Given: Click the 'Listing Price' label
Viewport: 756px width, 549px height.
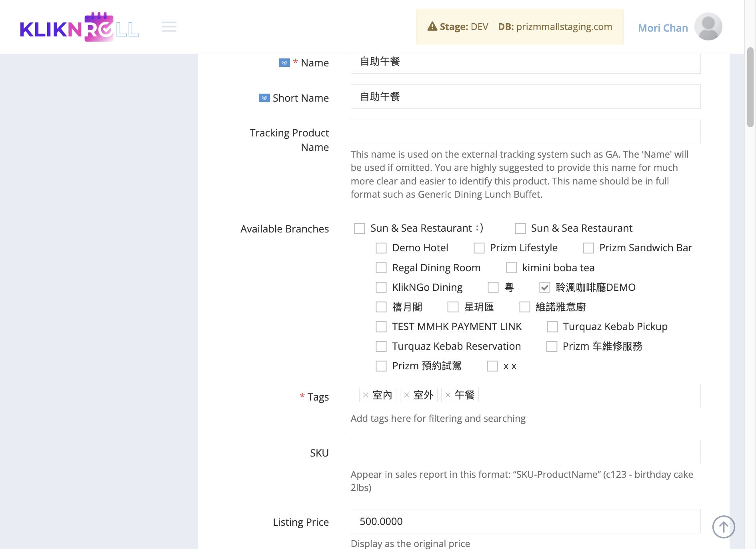Looking at the screenshot, I should 301,522.
